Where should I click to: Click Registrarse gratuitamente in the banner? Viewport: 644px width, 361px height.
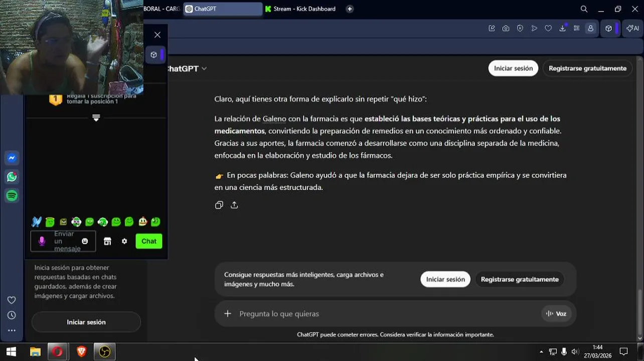pos(520,279)
